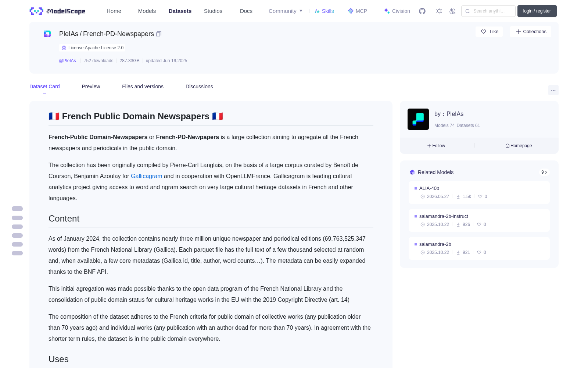
Task: Copy dataset name with the copy icon
Action: coord(159,34)
